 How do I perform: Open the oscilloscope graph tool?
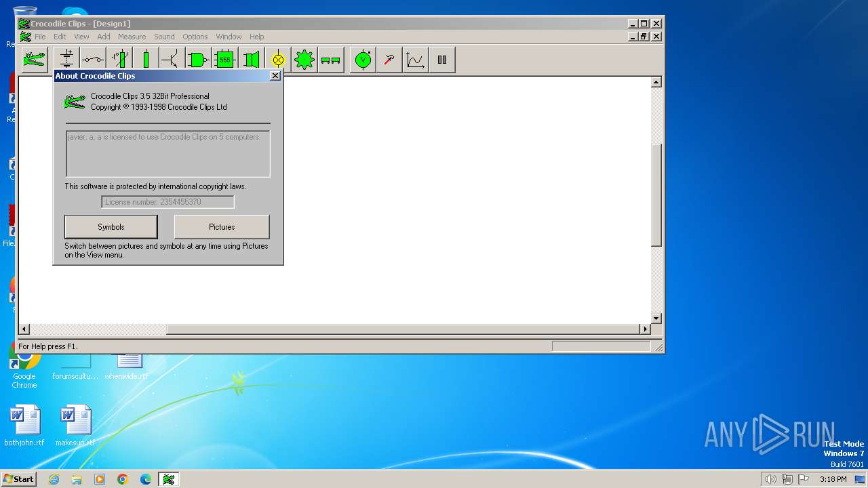(x=416, y=60)
